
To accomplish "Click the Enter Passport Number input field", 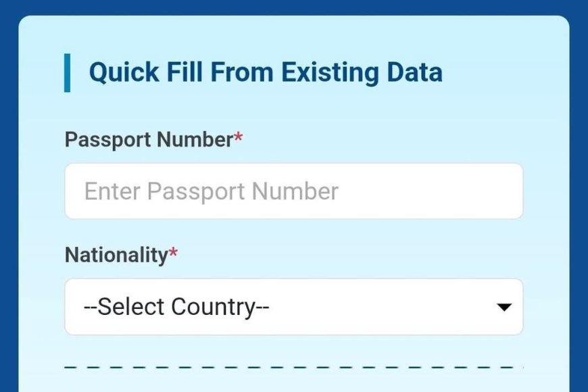I will coord(293,191).
